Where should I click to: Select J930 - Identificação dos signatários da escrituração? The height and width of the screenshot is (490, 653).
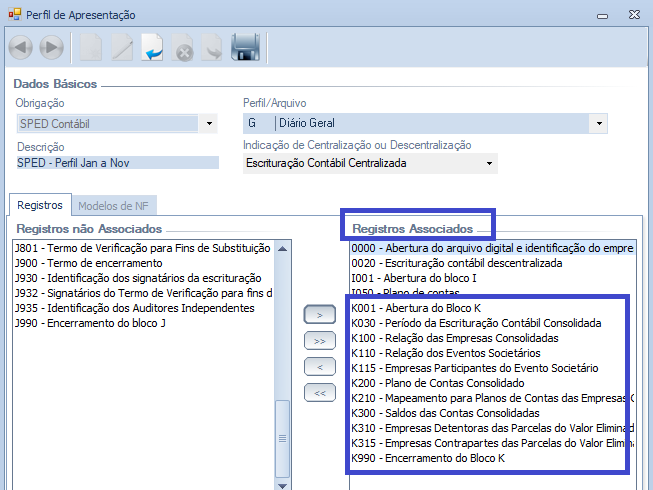coord(143,278)
